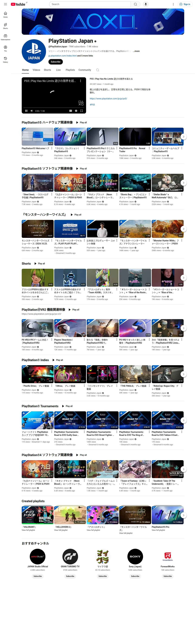Show next playlists in Created playlists row
The height and width of the screenshot is (644, 195).
coord(183,515)
